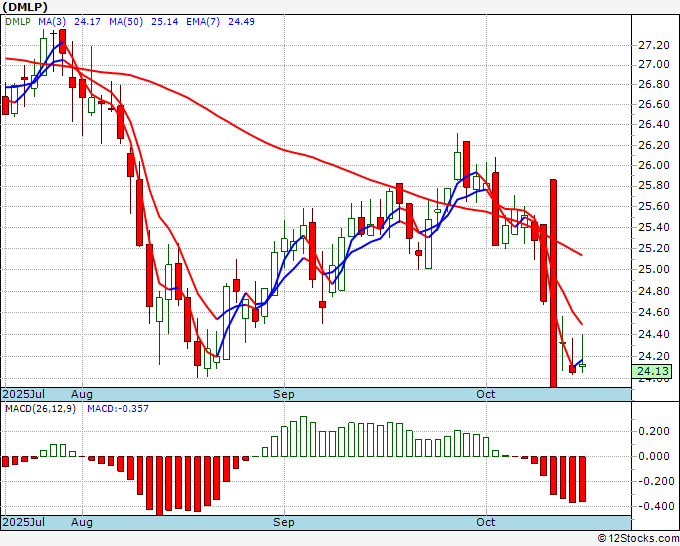The height and width of the screenshot is (546, 680).
Task: Click 2025Jul on the MACD timeline
Action: coord(23,522)
